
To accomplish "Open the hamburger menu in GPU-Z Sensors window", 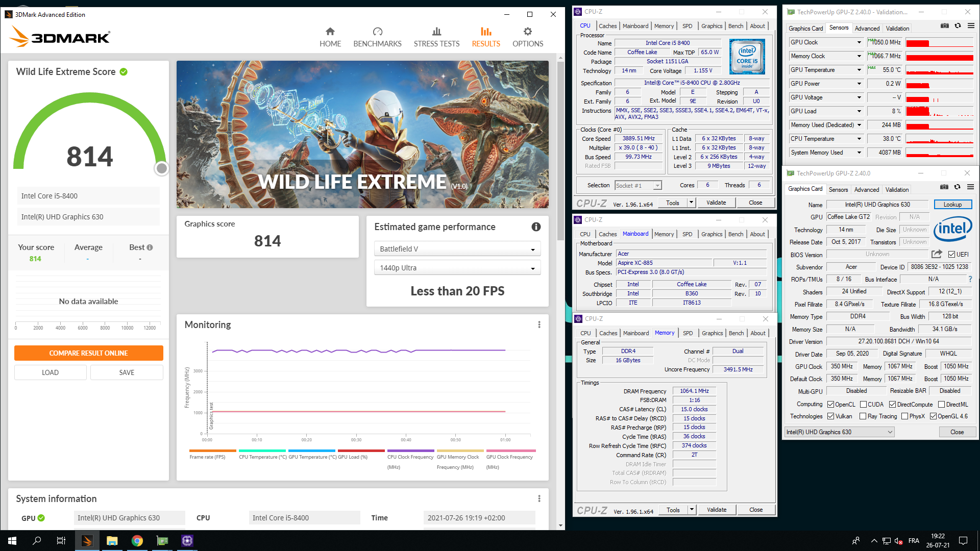I will coord(971,26).
